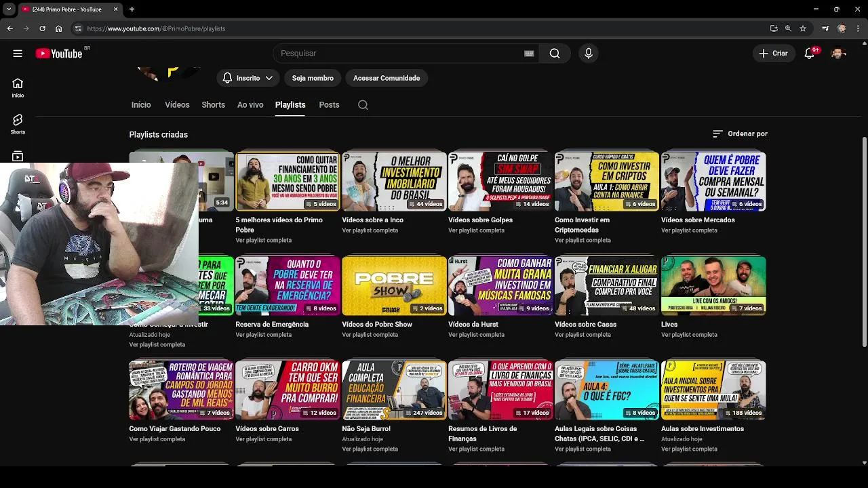Click the install app icon in address bar
Screen dimensions: 868x488
coord(774,28)
